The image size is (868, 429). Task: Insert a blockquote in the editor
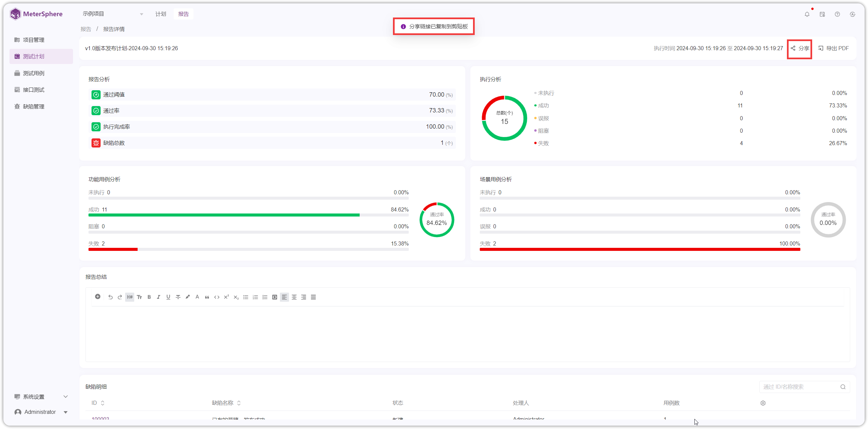point(207,297)
